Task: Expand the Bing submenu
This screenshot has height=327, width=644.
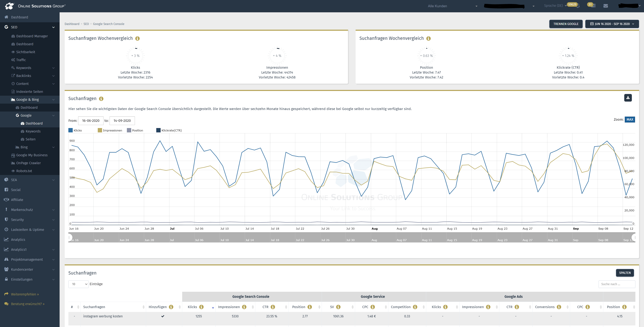Action: click(x=53, y=147)
